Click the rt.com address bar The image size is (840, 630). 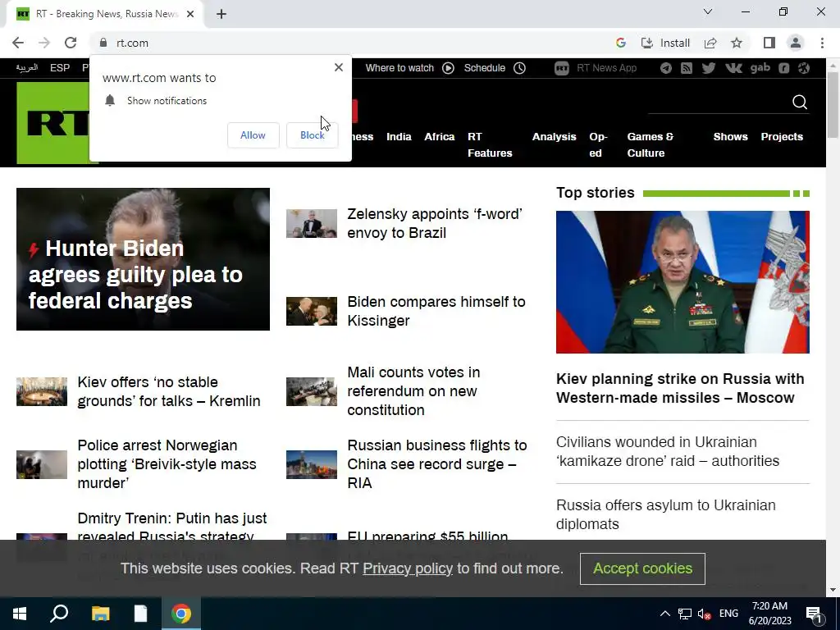(x=354, y=43)
